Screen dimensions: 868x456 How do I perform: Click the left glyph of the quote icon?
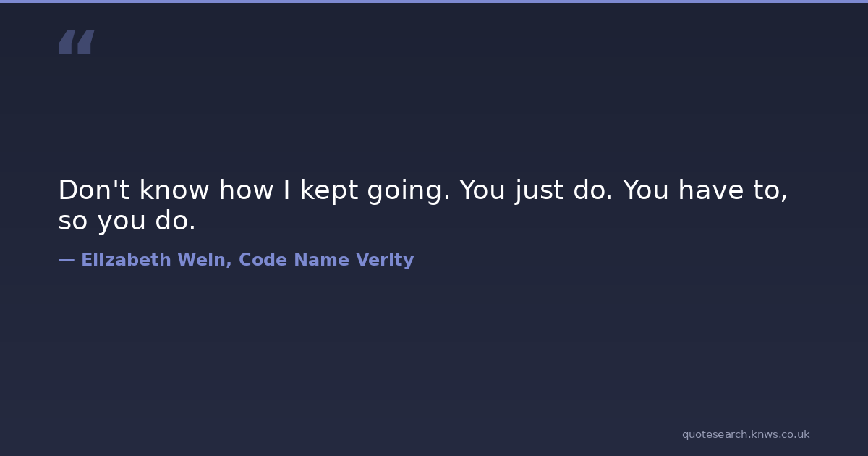[x=66, y=43]
